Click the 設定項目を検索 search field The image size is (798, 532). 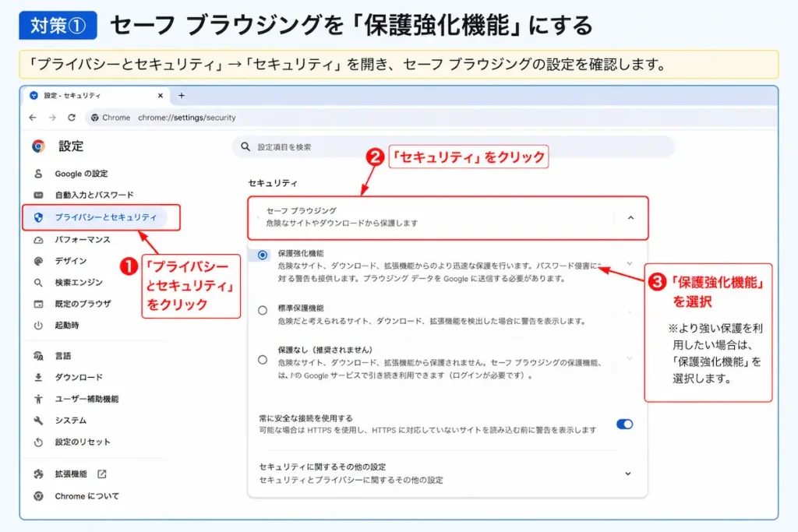[x=454, y=147]
